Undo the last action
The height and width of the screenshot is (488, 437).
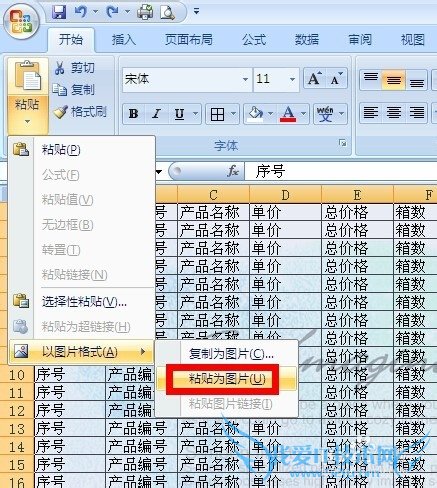[80, 12]
